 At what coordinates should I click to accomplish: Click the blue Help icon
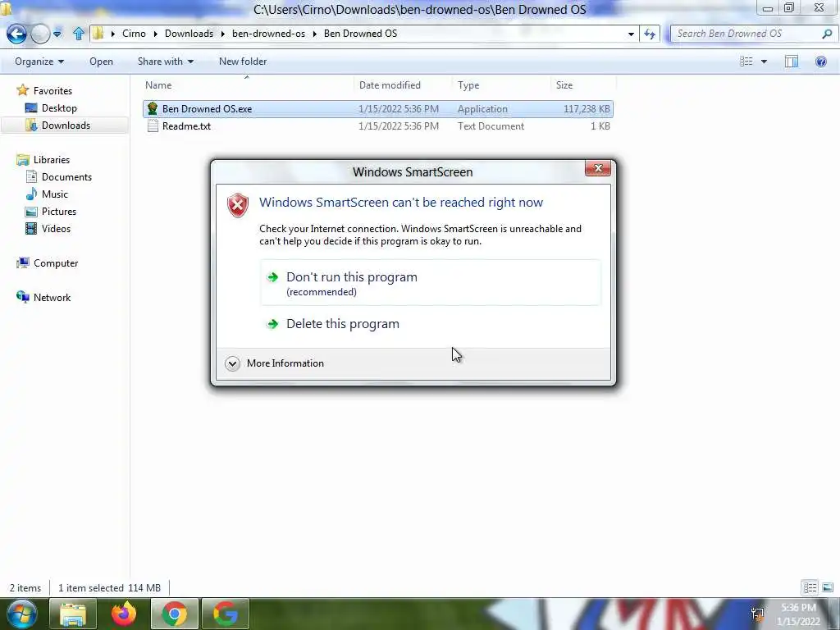pyautogui.click(x=820, y=62)
